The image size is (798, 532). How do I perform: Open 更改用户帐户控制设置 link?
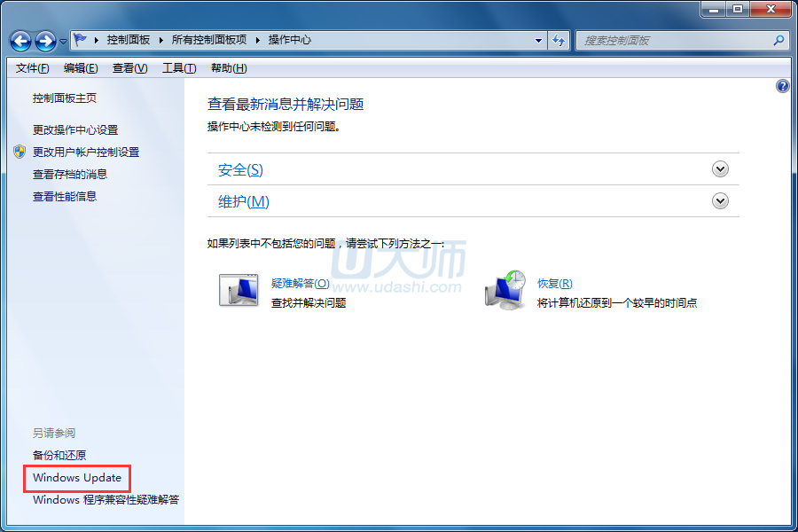(86, 152)
